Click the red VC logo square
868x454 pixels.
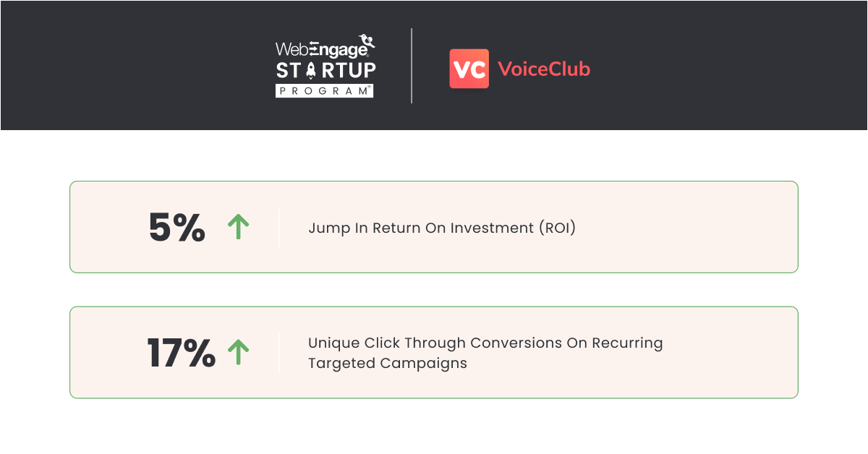click(469, 69)
